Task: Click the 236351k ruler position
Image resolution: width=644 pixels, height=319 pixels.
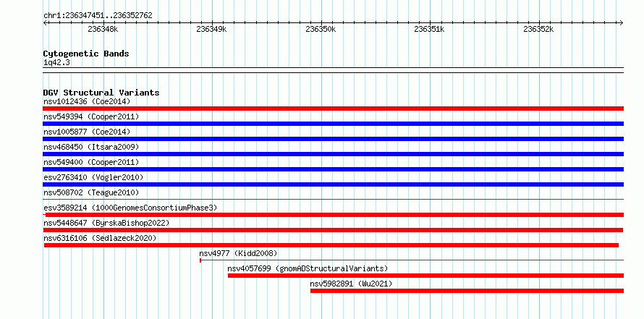Action: pyautogui.click(x=430, y=29)
